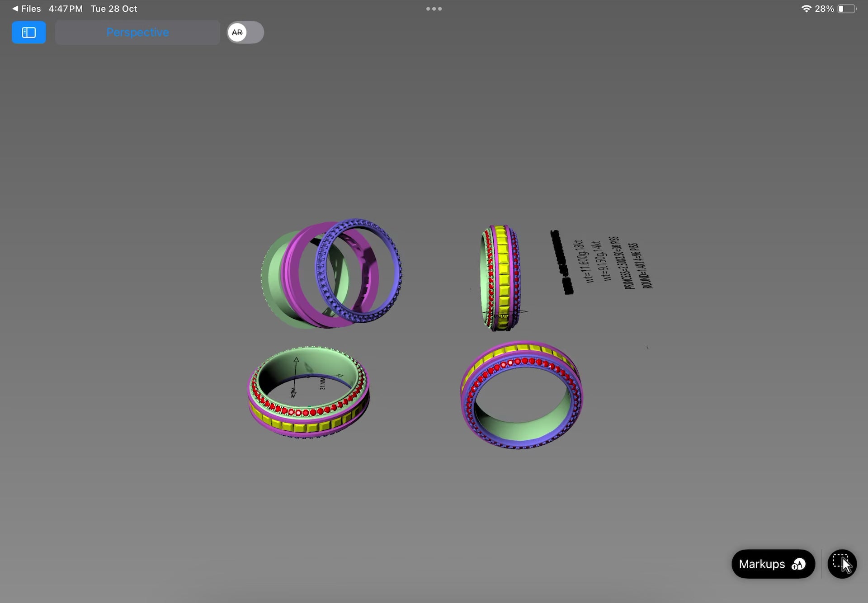Activate the rectangle selection cursor tool
This screenshot has width=868, height=603.
point(842,564)
